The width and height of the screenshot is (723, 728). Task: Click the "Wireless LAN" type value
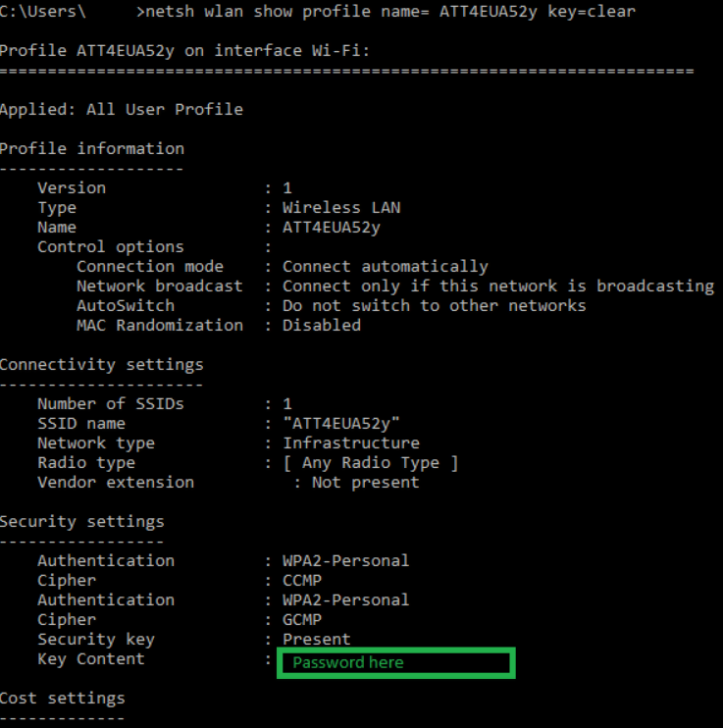[340, 207]
